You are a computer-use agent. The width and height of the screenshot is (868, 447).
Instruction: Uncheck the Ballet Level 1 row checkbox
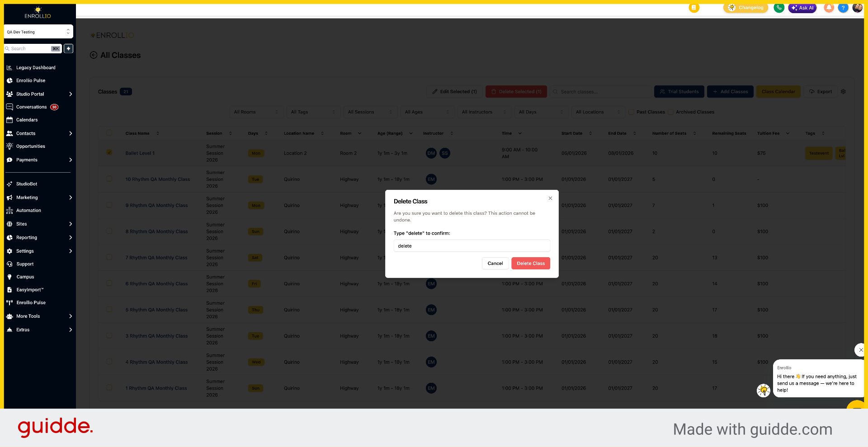point(109,152)
